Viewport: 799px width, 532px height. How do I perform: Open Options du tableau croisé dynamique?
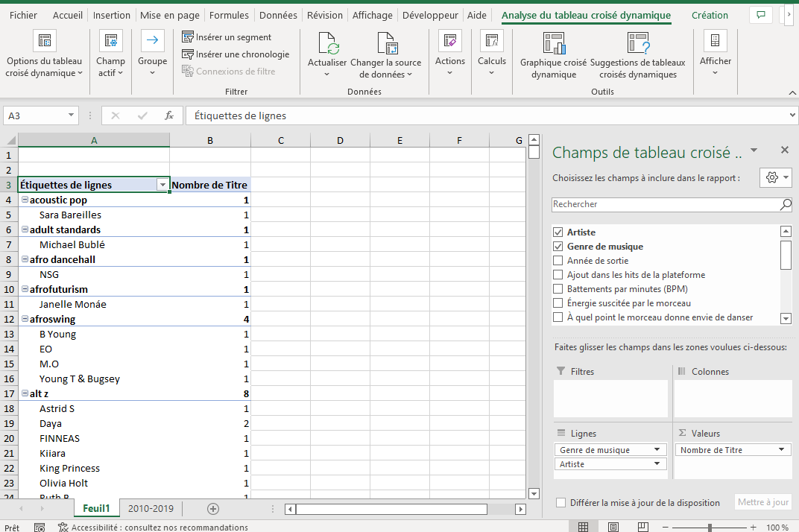coord(44,55)
